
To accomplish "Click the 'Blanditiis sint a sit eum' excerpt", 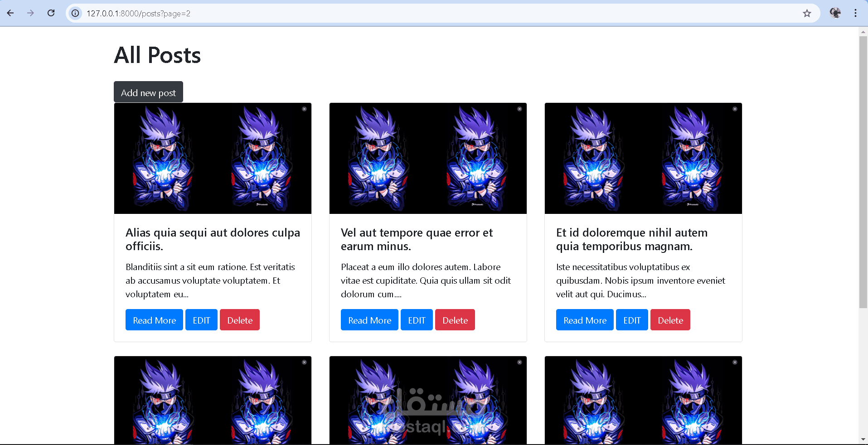I will (210, 281).
